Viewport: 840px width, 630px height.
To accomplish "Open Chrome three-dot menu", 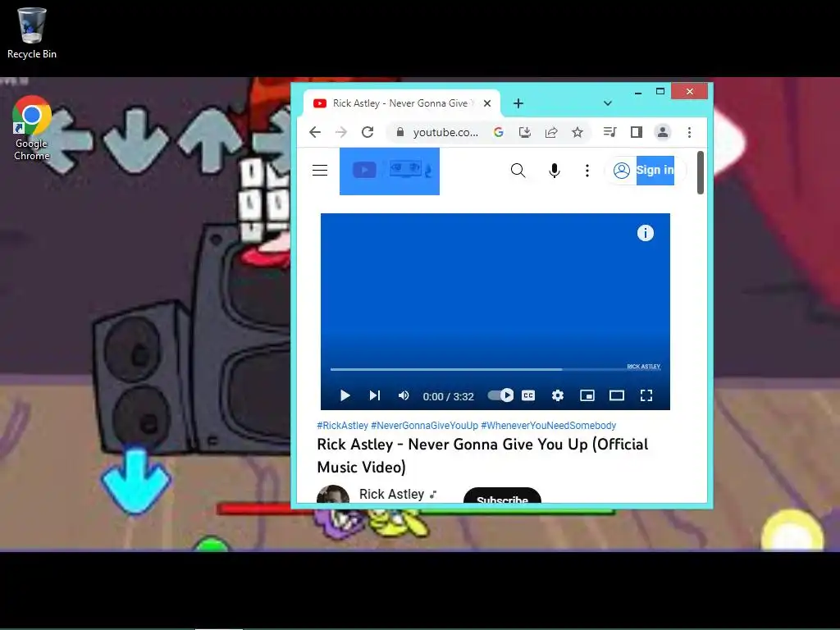I will (689, 132).
